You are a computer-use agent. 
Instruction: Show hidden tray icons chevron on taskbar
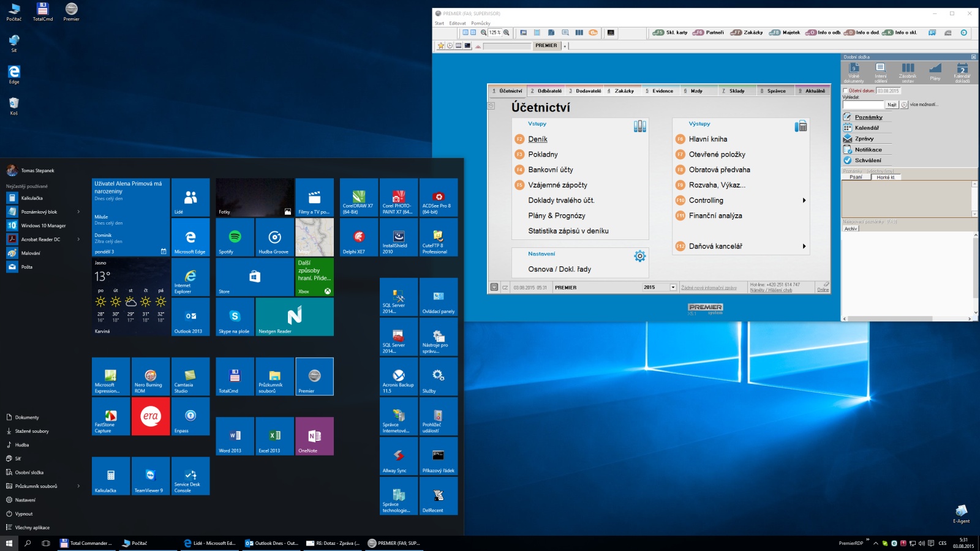point(876,543)
